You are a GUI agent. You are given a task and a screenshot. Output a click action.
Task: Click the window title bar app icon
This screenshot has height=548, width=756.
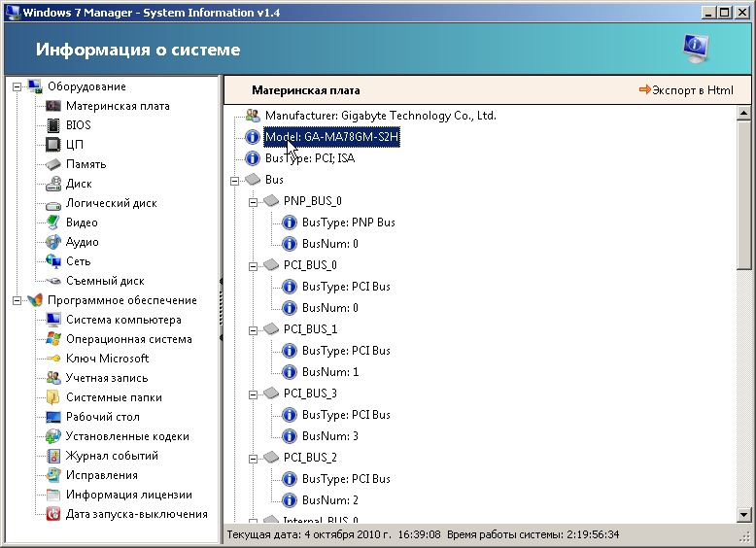pos(13,12)
